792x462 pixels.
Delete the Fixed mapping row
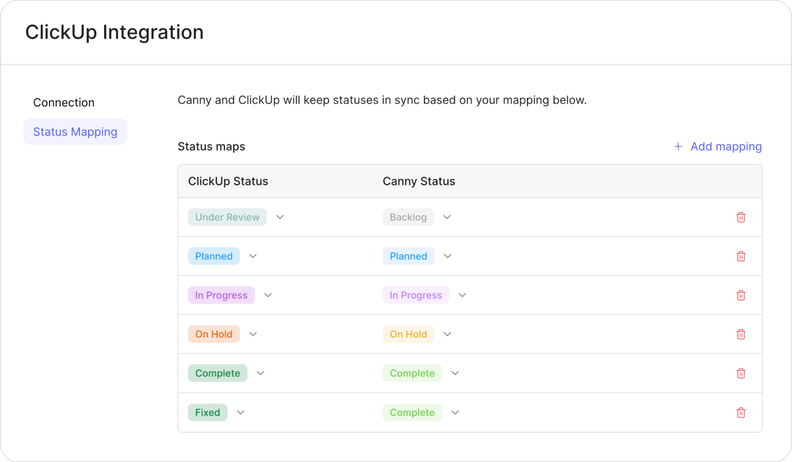click(740, 413)
